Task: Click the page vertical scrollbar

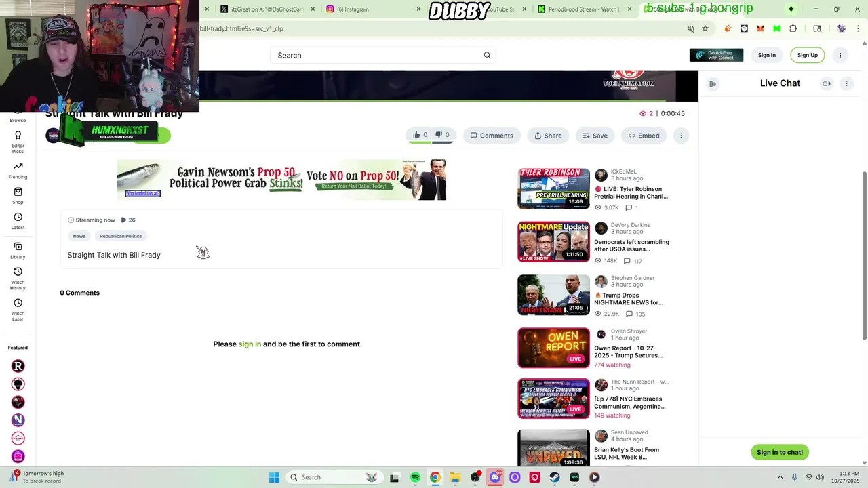Action: (x=864, y=254)
